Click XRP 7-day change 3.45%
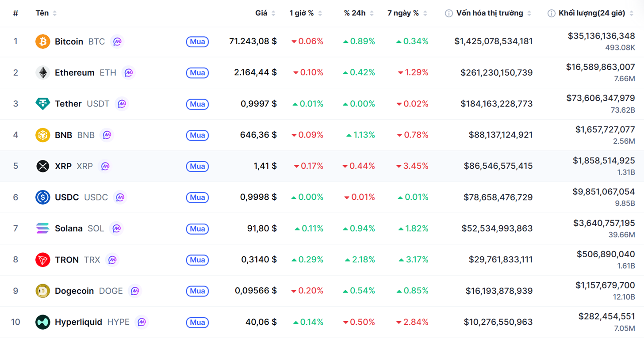 click(412, 166)
